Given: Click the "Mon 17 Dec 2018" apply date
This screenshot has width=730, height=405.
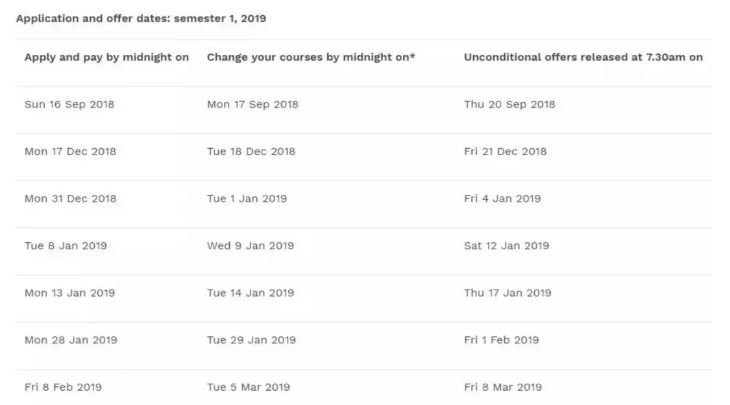Looking at the screenshot, I should (70, 152).
